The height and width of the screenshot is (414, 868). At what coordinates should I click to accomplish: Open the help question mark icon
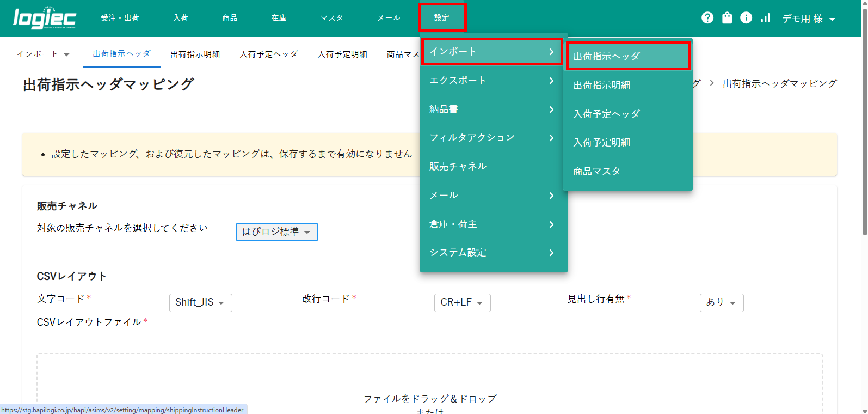click(707, 18)
